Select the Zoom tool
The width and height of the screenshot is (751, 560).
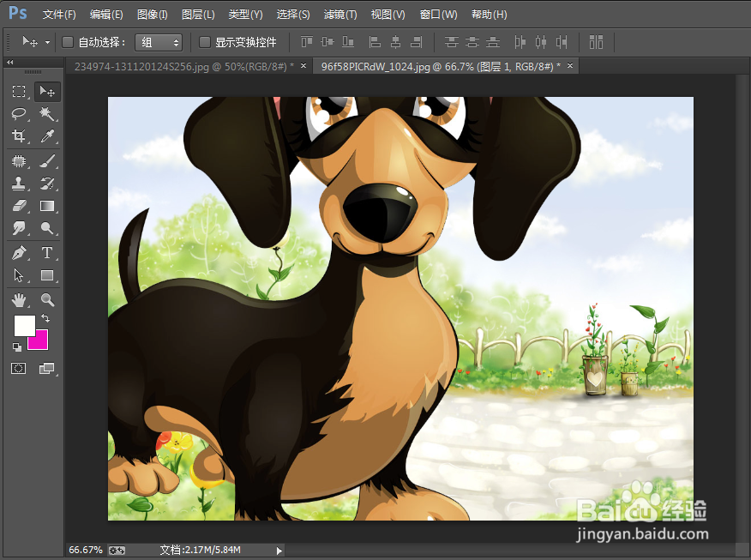tap(47, 300)
